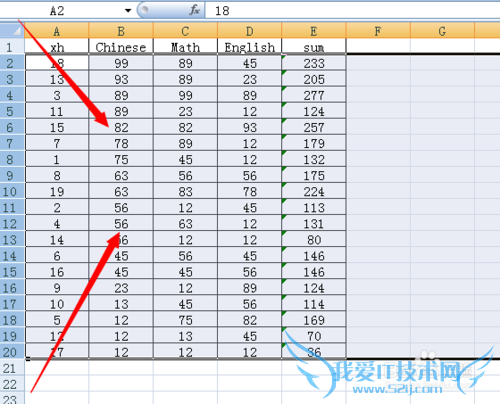Screen dimensions: 500x404
Task: Select row 10 header
Action: 12,191
